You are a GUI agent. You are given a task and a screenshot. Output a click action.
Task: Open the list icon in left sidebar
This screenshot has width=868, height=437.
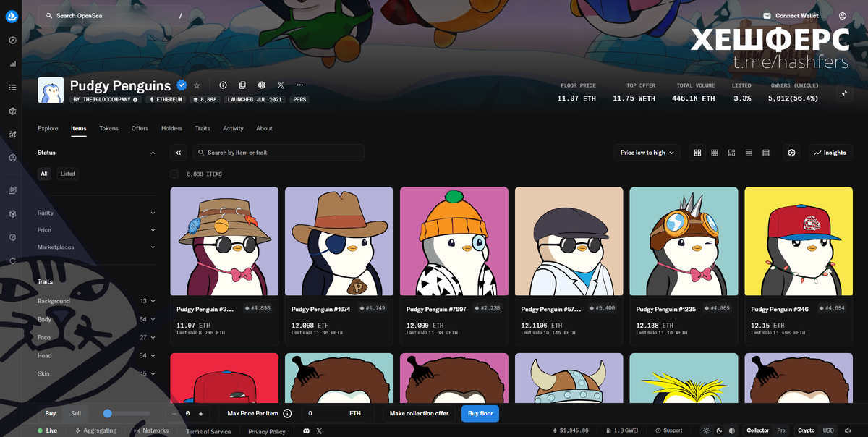[x=12, y=88]
